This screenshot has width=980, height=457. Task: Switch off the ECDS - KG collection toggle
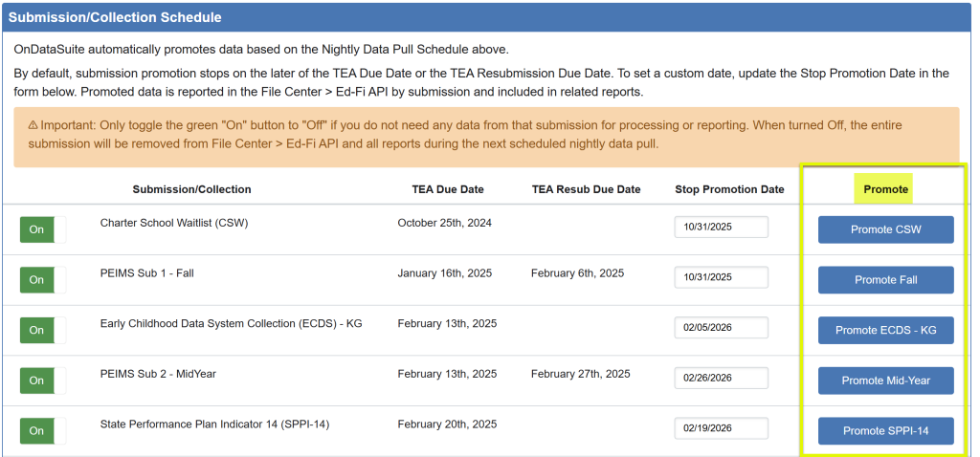(x=43, y=330)
